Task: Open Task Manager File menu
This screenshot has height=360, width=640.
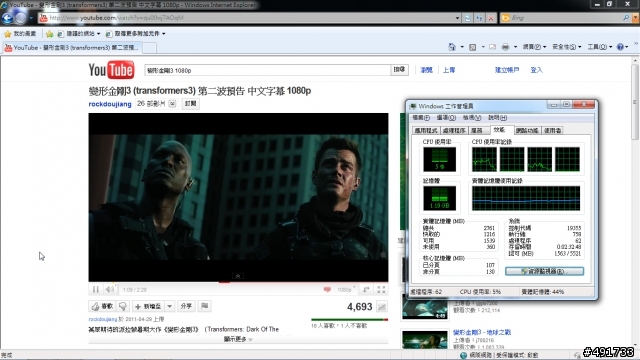Action: (x=421, y=118)
